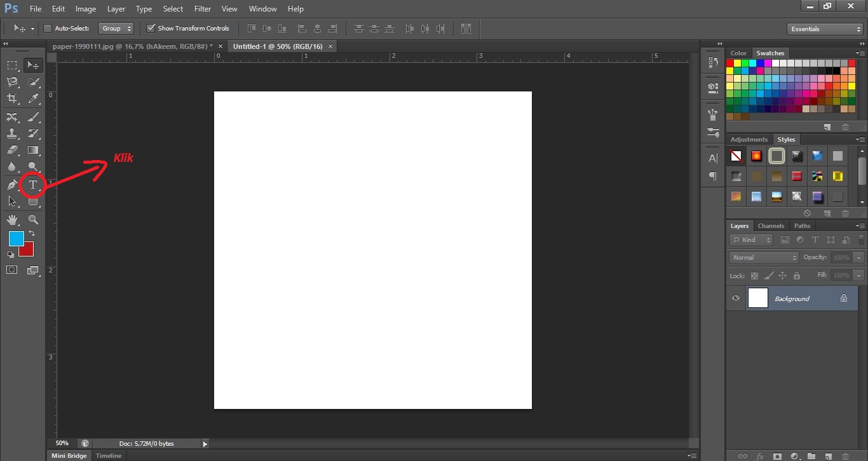Select the Eraser tool
The height and width of the screenshot is (461, 868).
(12, 150)
